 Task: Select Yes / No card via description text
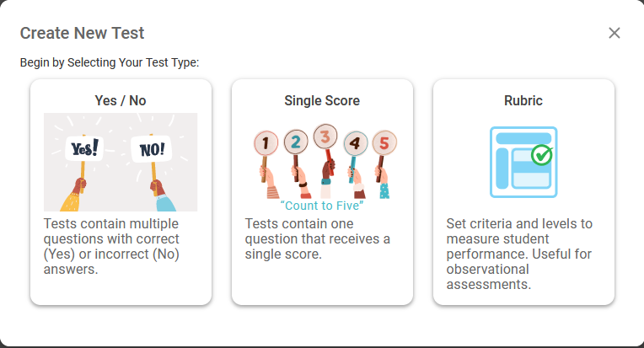click(x=112, y=246)
